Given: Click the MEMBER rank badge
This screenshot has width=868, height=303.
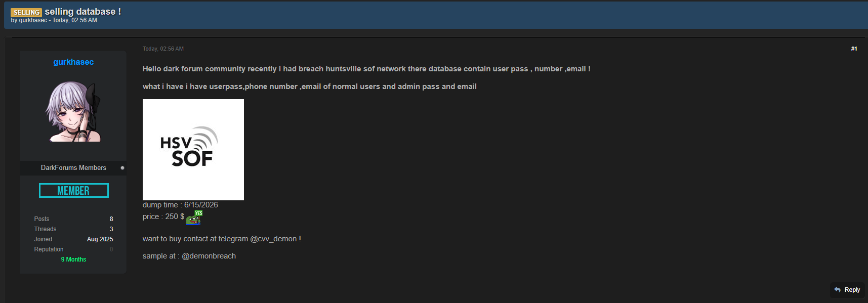Looking at the screenshot, I should (74, 191).
